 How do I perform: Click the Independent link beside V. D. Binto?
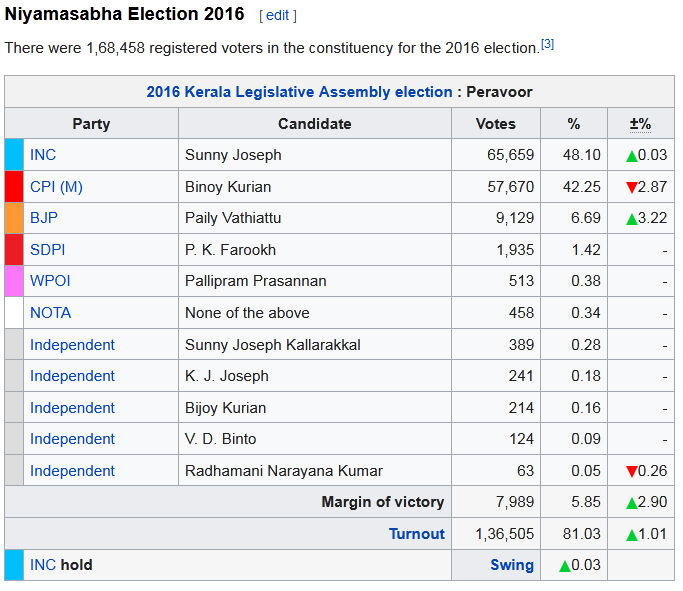point(72,439)
